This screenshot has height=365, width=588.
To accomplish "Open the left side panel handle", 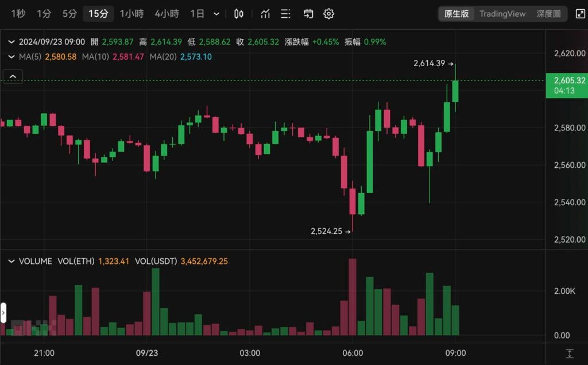I will [x=3, y=313].
